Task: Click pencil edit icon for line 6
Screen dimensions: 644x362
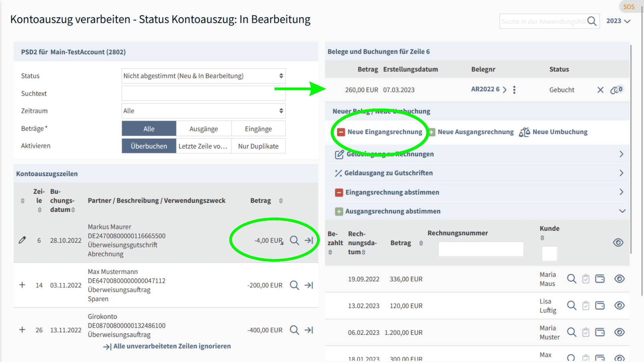Action: tap(22, 240)
